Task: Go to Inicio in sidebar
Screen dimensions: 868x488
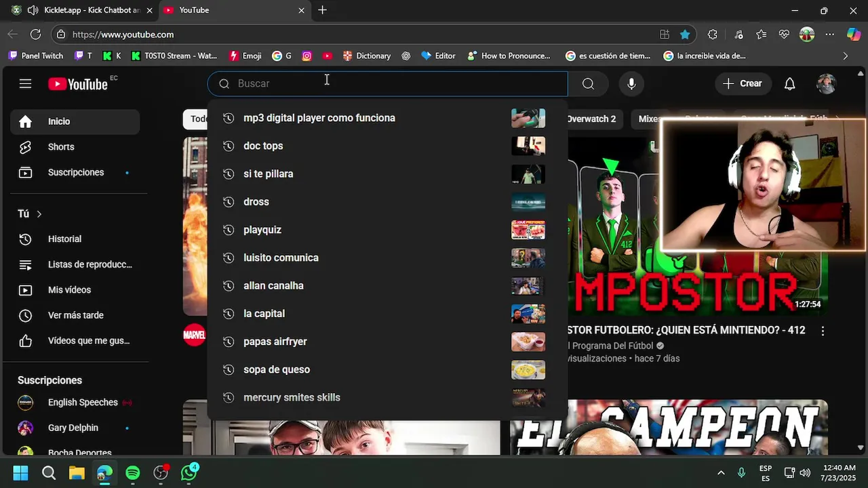Action: coord(75,121)
